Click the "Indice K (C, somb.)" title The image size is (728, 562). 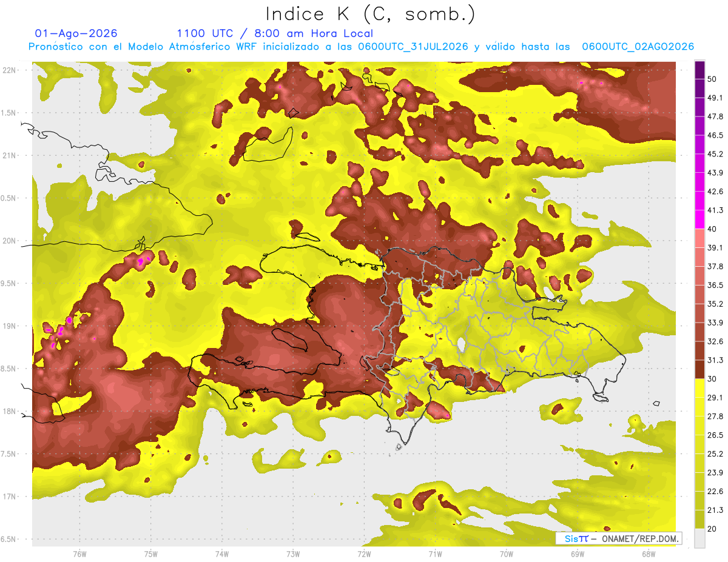[x=371, y=14]
